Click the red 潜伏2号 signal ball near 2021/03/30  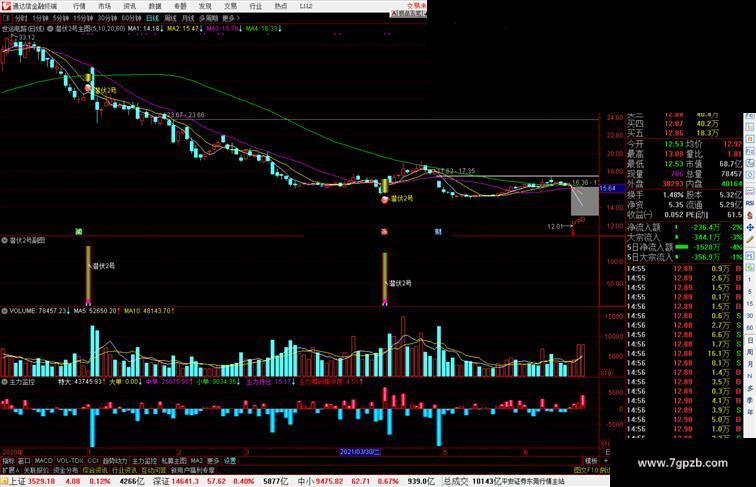[x=384, y=200]
